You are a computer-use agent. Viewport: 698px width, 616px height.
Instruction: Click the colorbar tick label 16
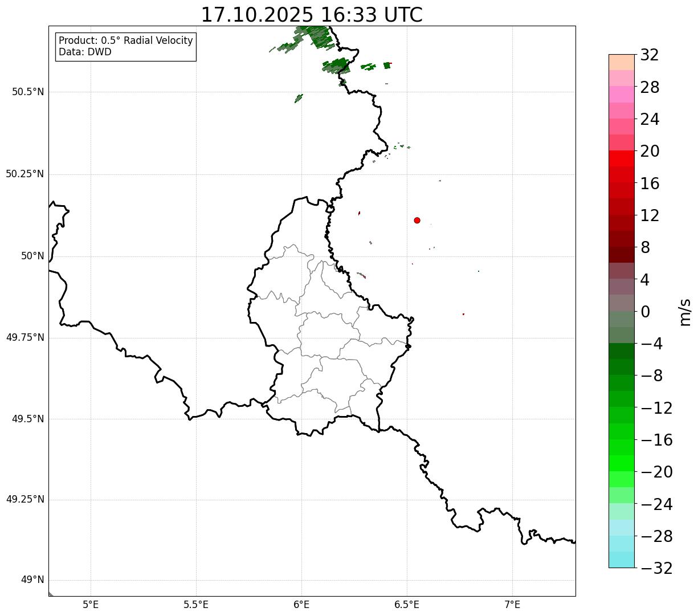click(650, 183)
